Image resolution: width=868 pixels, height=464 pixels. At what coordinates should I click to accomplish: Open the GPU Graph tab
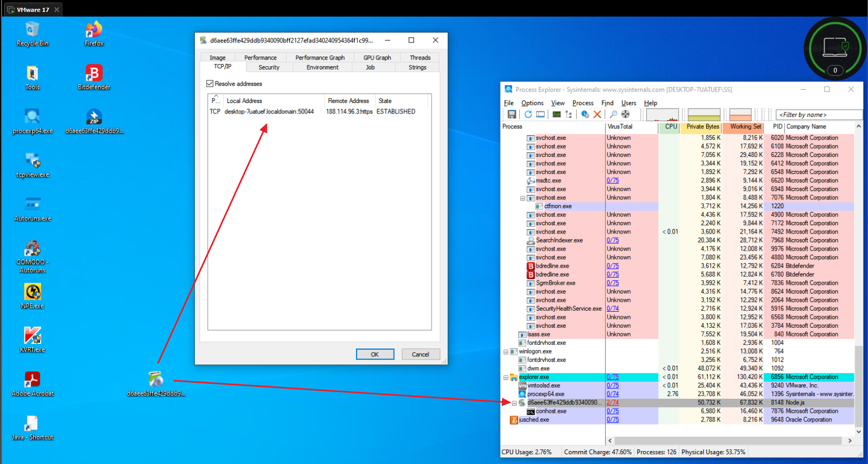[377, 57]
